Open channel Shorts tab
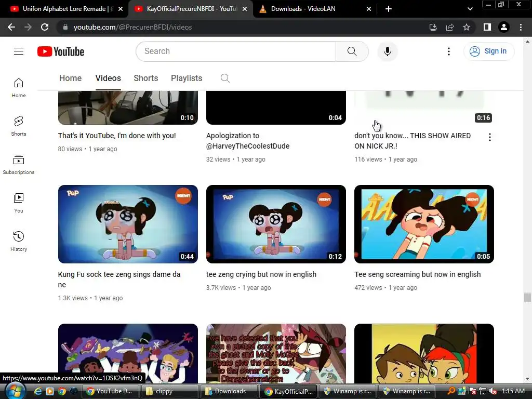 (x=146, y=78)
